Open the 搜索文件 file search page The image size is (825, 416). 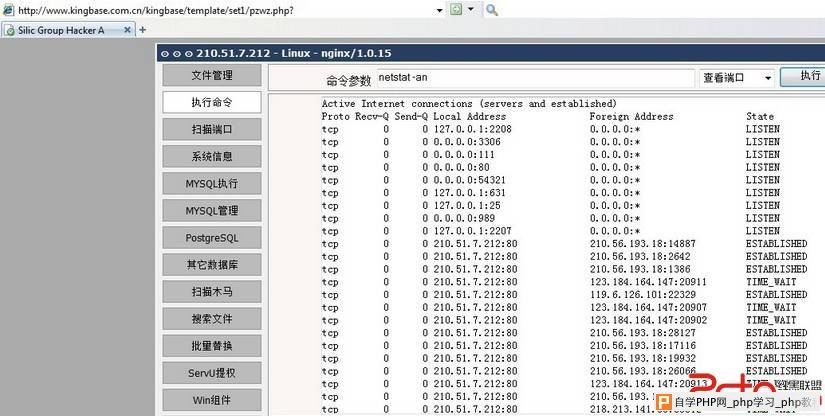coord(212,319)
